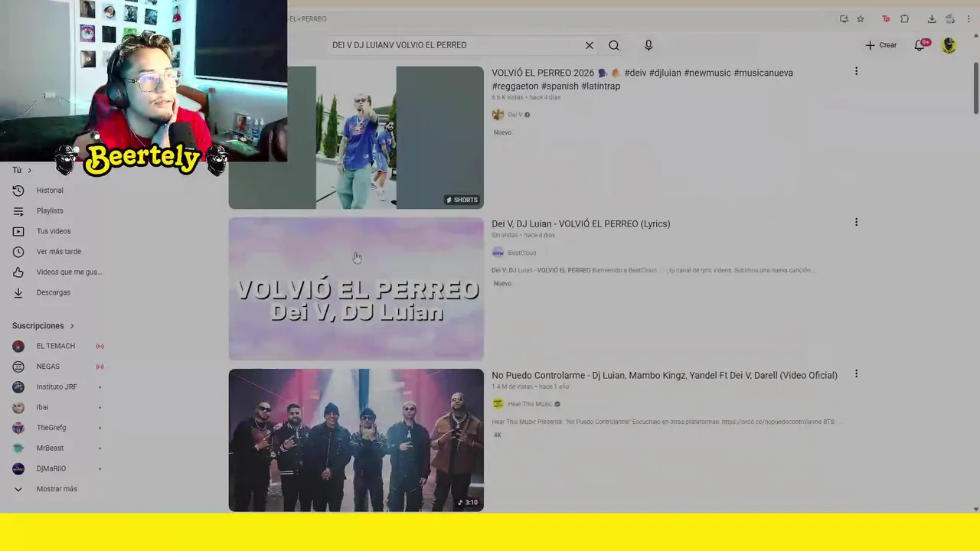Open the Crear menu
980x551 pixels.
coord(880,45)
